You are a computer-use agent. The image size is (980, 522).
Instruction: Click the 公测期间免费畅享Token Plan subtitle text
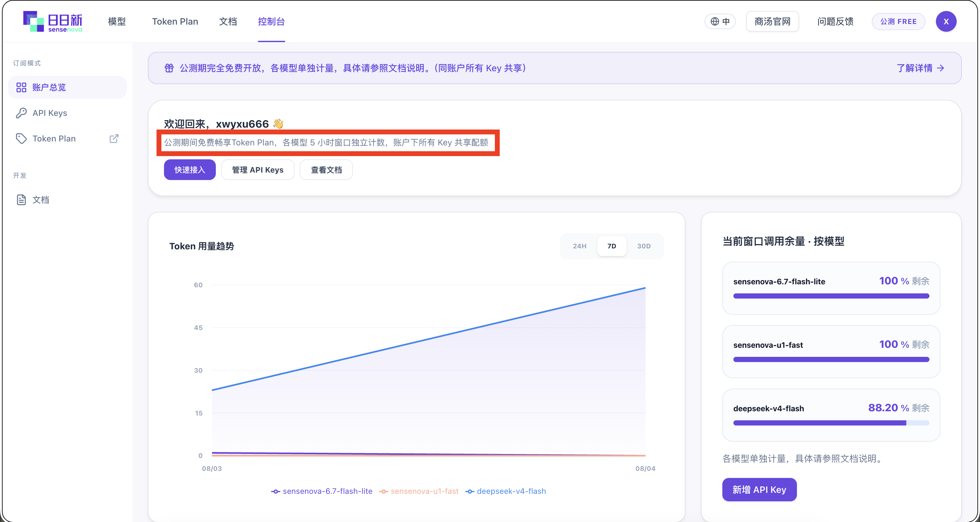(x=326, y=142)
